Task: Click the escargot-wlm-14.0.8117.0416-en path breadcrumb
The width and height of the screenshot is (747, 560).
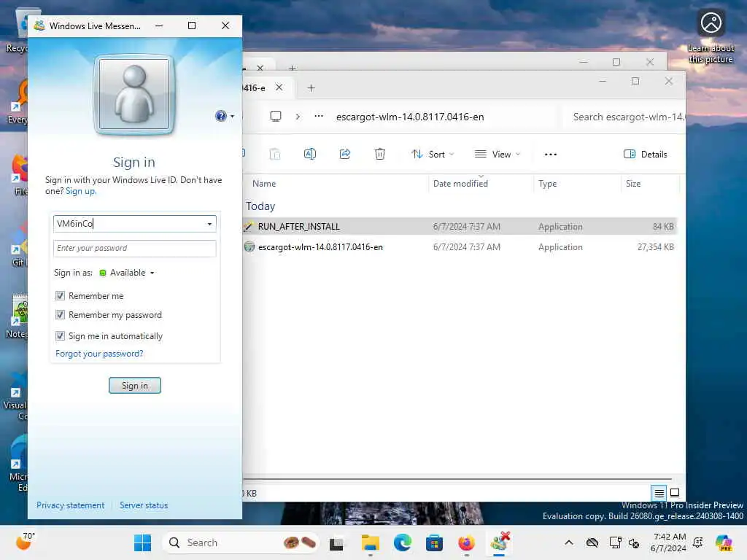Action: (x=410, y=117)
